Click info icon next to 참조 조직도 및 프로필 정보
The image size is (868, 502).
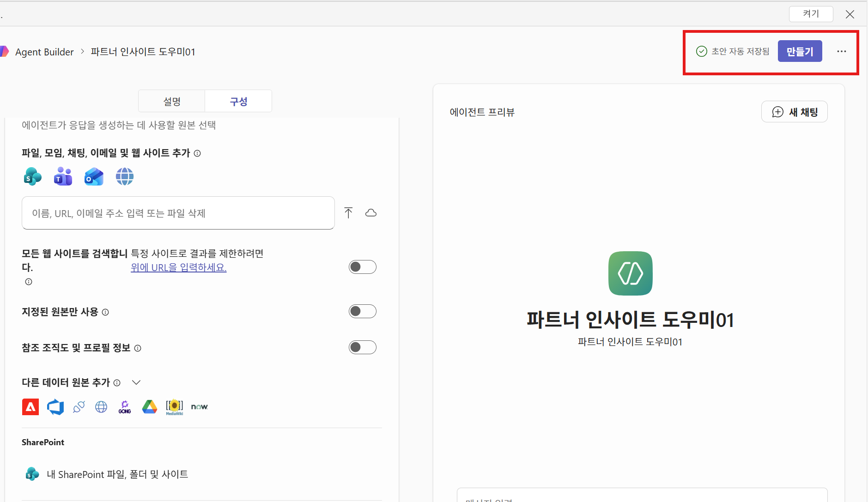pyautogui.click(x=138, y=348)
